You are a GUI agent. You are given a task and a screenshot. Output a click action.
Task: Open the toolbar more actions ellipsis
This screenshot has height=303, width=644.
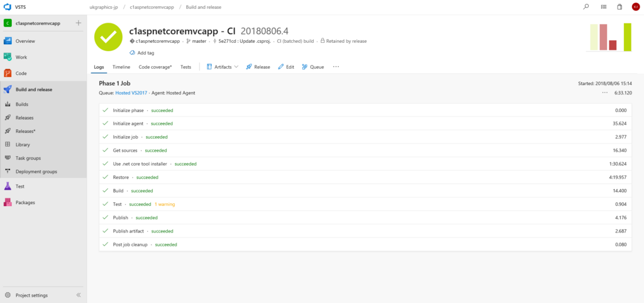(336, 67)
